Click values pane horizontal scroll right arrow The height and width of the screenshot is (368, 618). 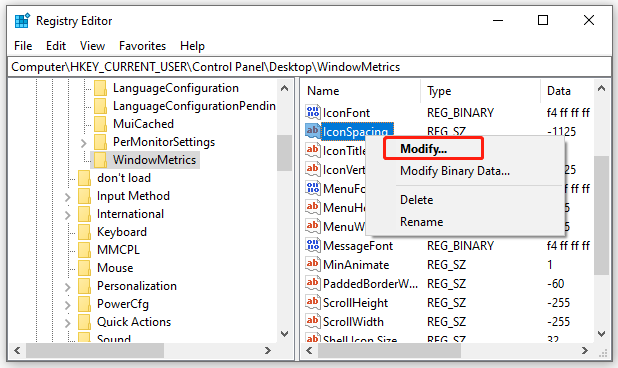585,350
